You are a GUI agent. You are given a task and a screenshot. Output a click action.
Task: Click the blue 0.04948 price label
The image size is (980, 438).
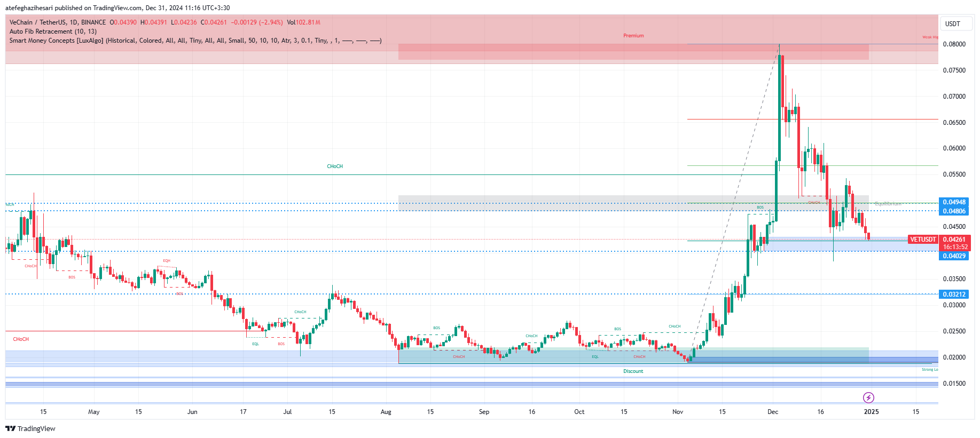point(954,202)
